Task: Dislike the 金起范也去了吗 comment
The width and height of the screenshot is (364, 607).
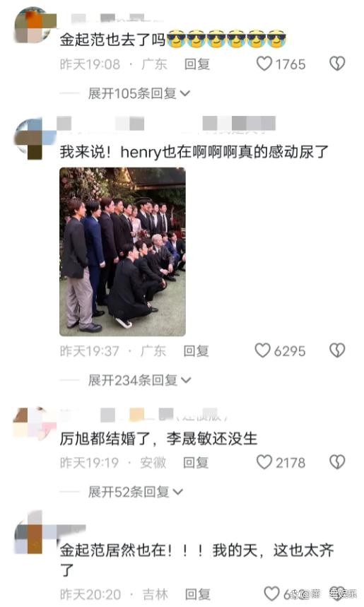Action: coord(337,64)
